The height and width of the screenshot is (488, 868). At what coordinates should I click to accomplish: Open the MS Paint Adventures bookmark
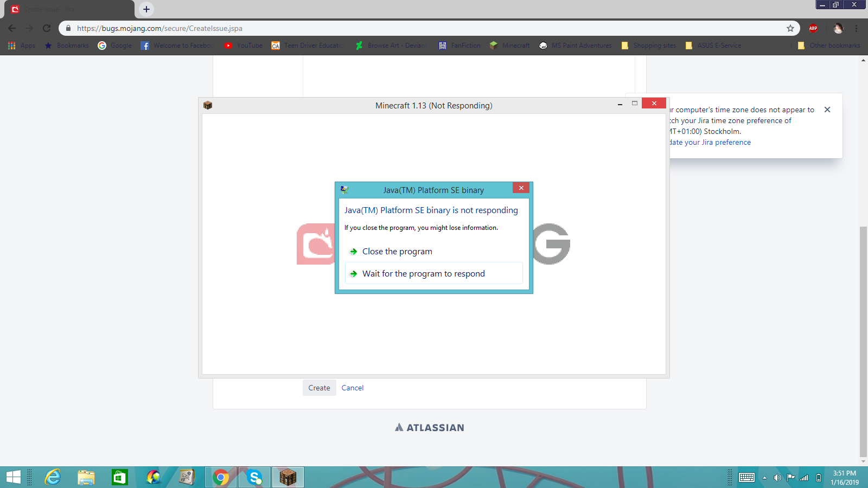click(575, 46)
